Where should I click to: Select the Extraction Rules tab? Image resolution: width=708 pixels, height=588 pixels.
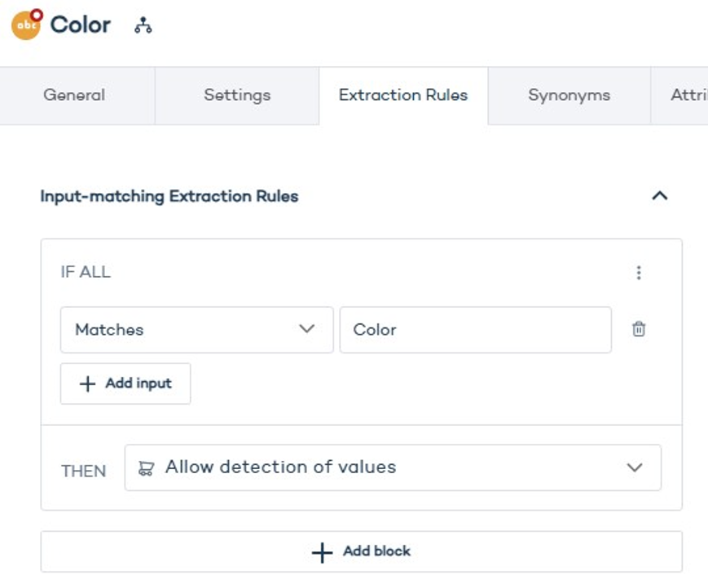(402, 95)
